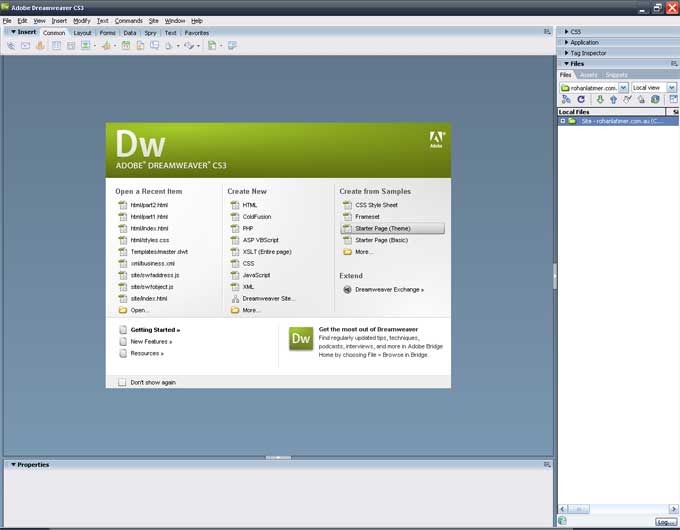Open the Head dropdown arrow
Image resolution: width=680 pixels, height=530 pixels.
coord(178,46)
